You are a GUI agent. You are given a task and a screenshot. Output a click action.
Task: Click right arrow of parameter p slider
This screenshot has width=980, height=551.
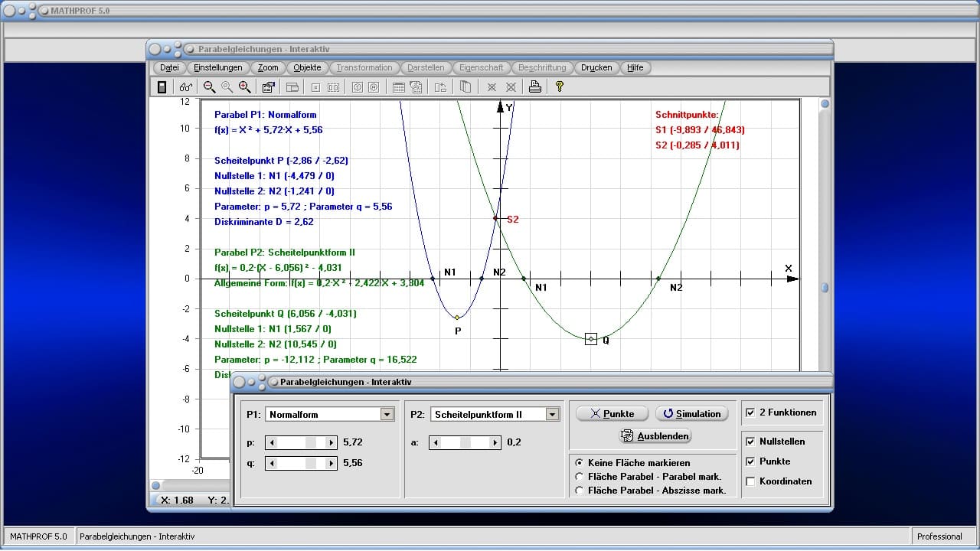[x=331, y=442]
